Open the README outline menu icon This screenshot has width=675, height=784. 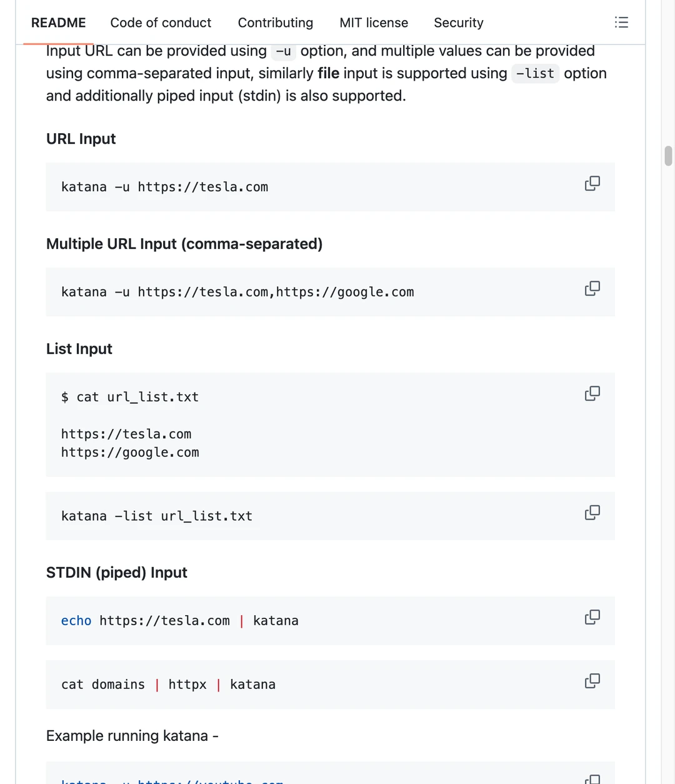(x=621, y=23)
